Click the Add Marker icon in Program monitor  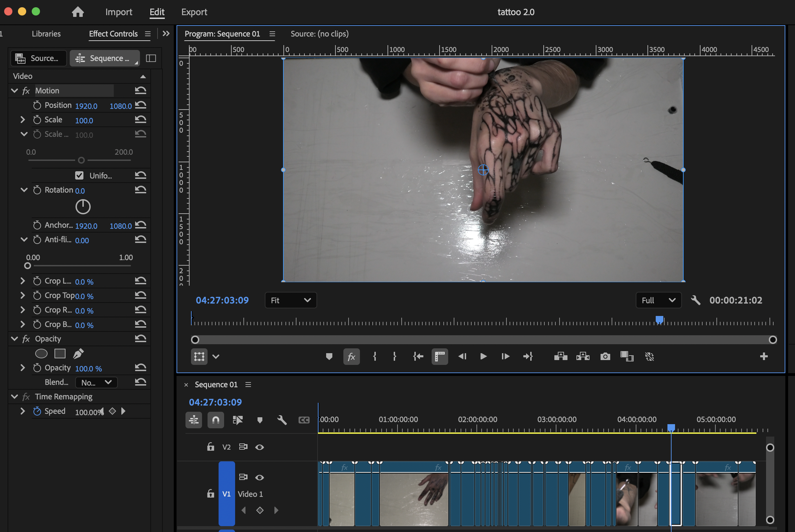tap(329, 356)
